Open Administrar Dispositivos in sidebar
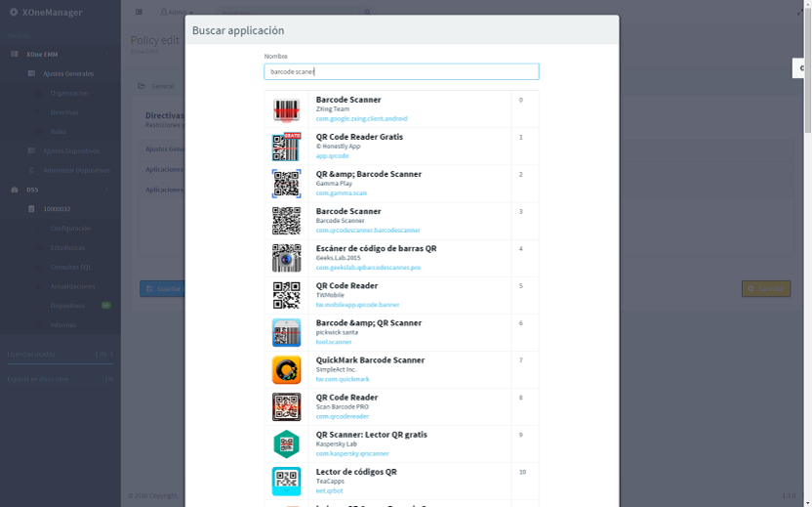Viewport: 812px width, 507px height. point(77,170)
